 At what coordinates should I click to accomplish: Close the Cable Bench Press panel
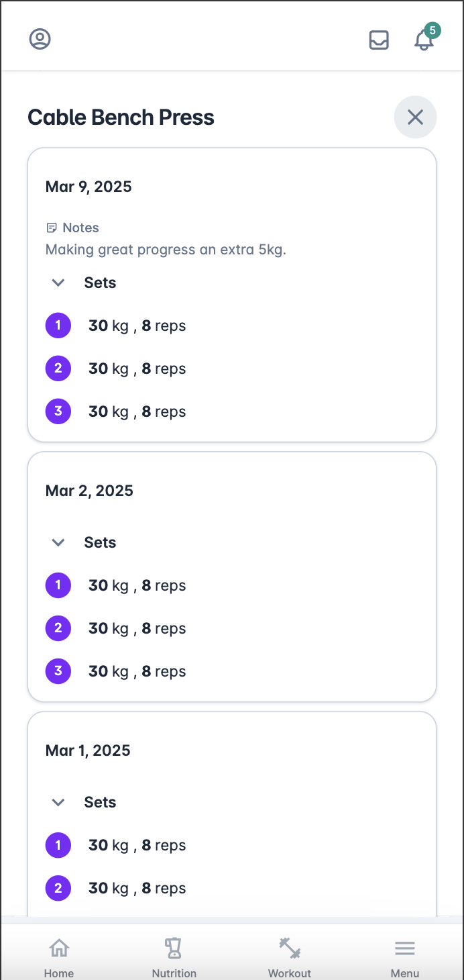415,117
